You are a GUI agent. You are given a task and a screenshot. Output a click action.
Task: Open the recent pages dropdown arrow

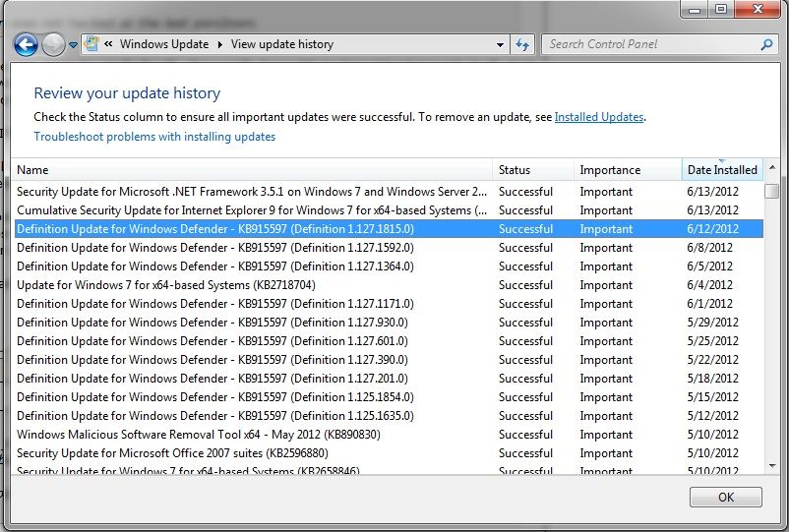[73, 45]
